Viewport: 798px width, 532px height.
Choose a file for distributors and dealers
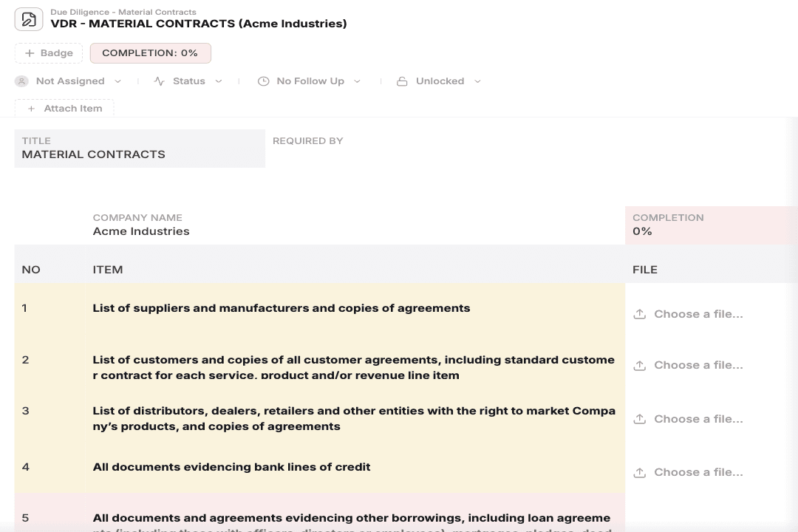[x=688, y=419]
